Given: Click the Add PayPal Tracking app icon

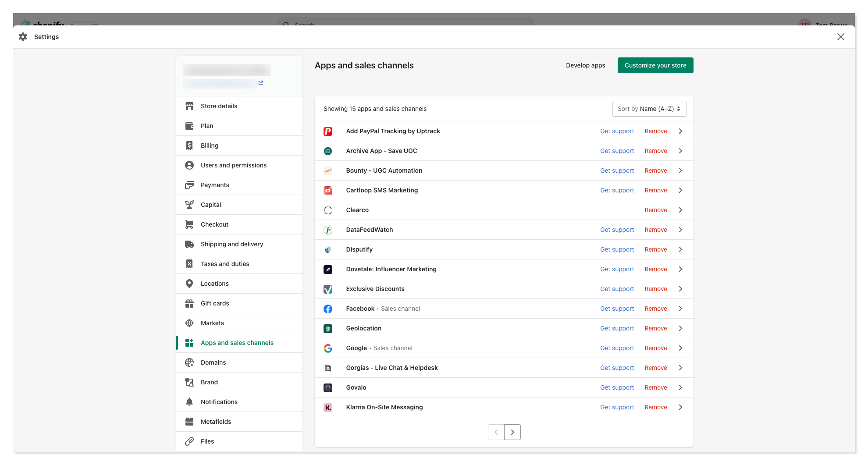Looking at the screenshot, I should [x=328, y=131].
